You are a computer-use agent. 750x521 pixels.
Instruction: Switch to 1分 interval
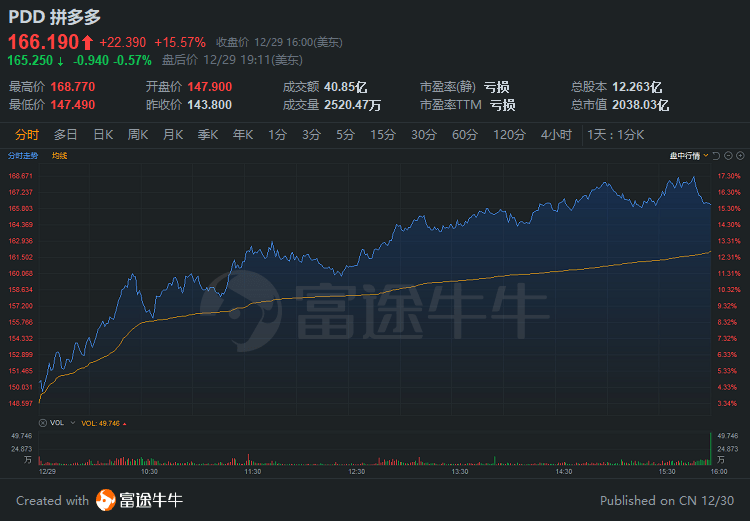click(277, 135)
